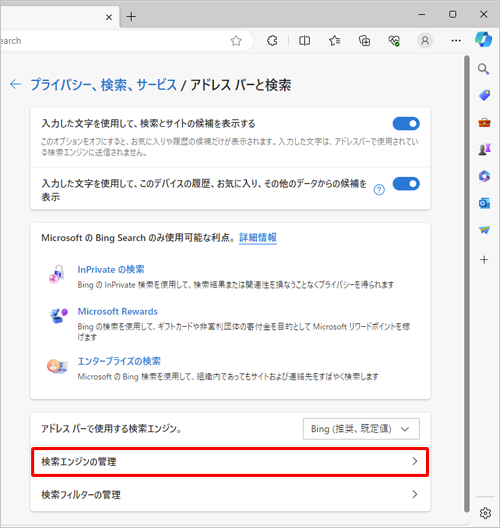Open the 詳細情報 link

[258, 238]
